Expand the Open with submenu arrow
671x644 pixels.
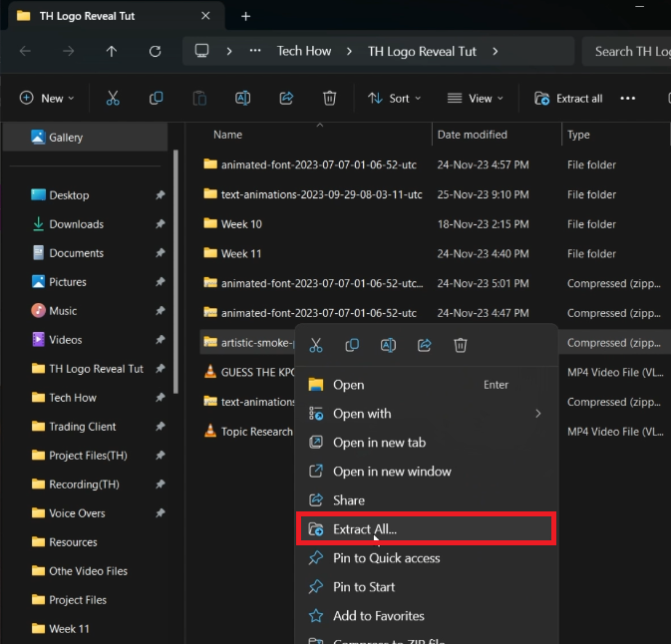coord(538,414)
